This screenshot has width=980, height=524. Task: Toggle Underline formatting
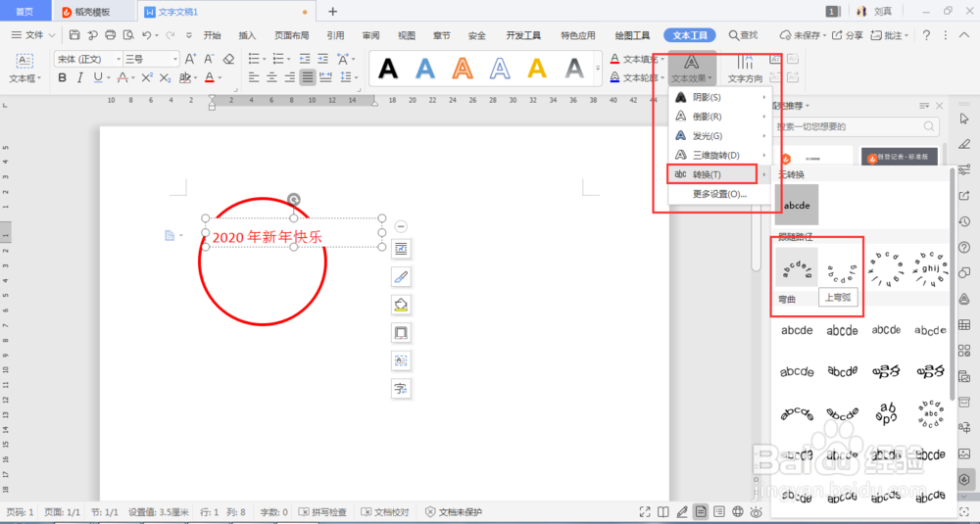pyautogui.click(x=97, y=77)
